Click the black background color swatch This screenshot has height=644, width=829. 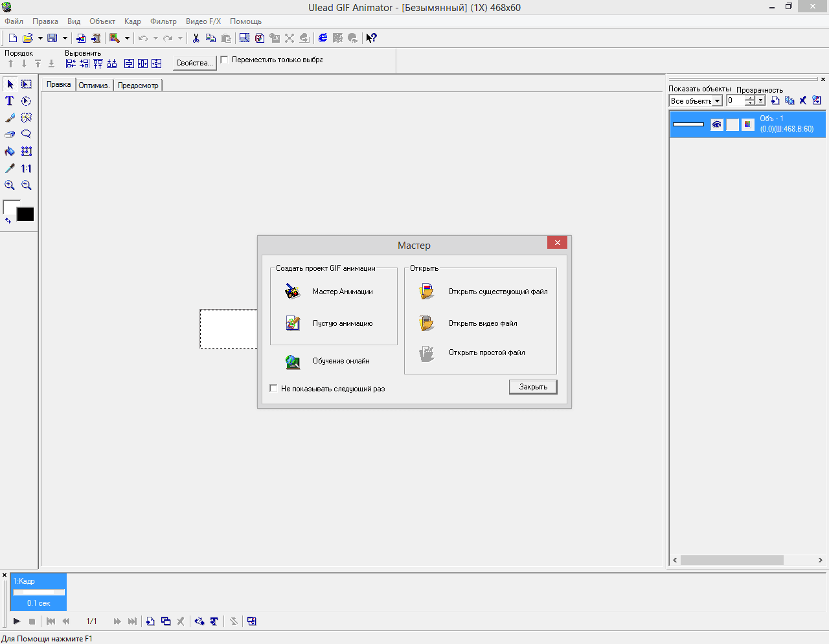click(x=26, y=215)
